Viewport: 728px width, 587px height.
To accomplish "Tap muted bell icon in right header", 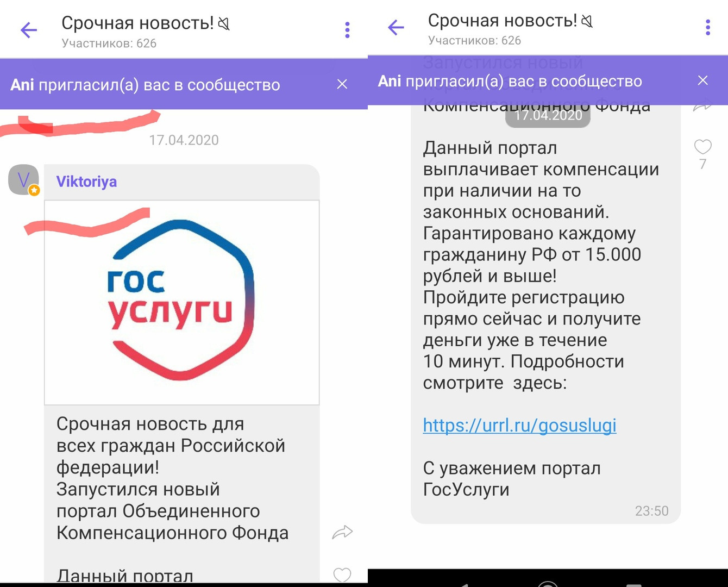I will point(587,21).
